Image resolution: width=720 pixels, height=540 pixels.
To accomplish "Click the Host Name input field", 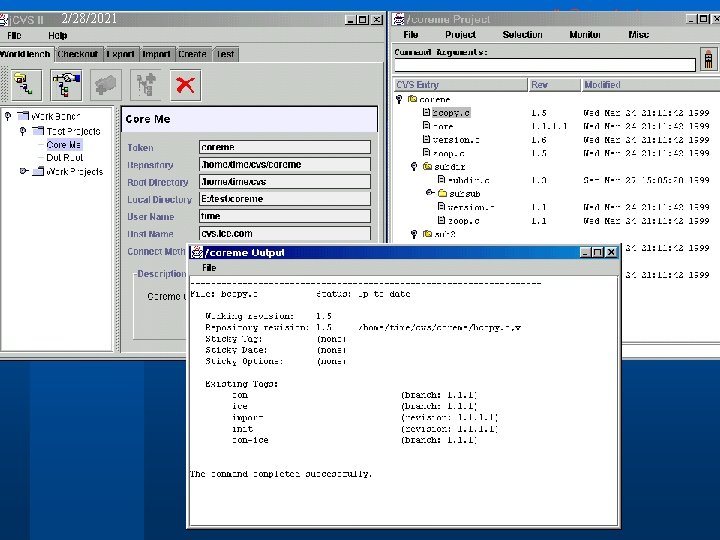I will (285, 233).
